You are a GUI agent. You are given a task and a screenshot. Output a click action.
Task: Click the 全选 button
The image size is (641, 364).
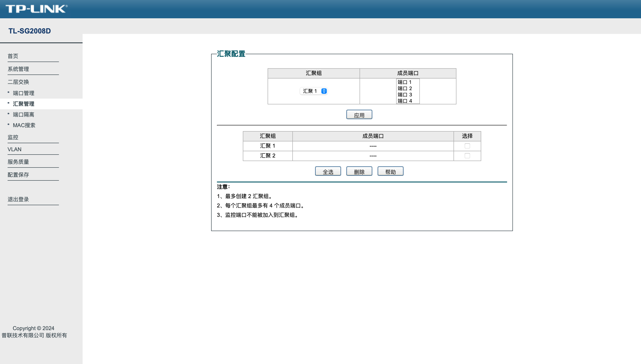(x=328, y=171)
